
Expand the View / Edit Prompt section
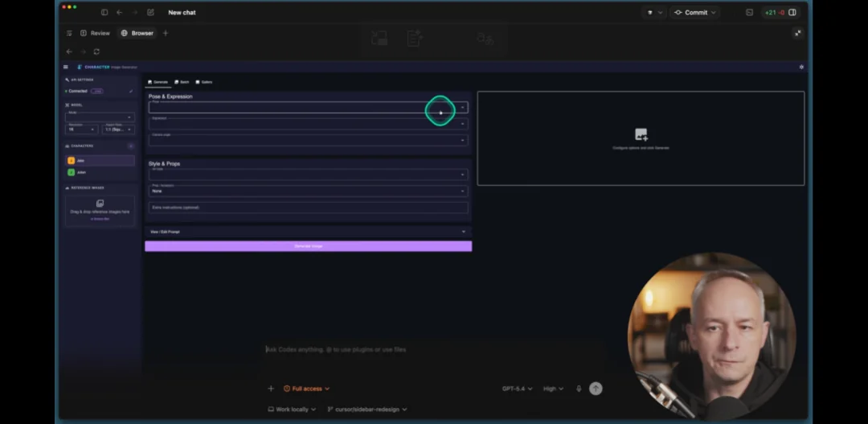coord(307,232)
